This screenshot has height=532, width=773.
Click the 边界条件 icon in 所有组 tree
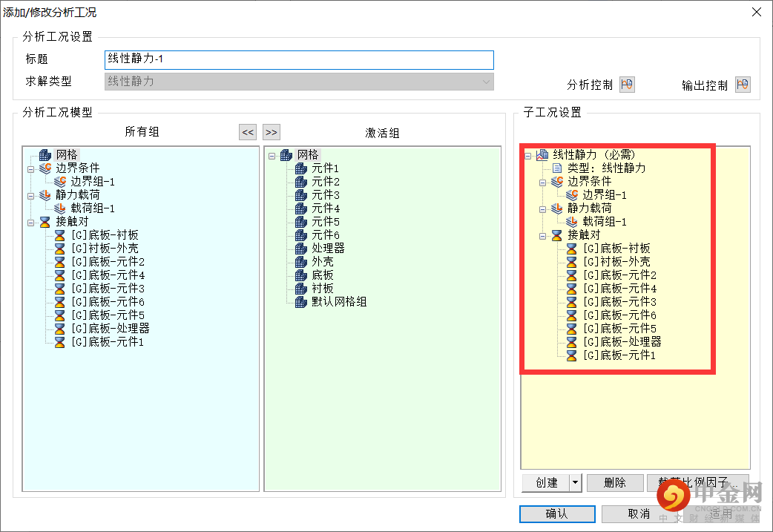[45, 168]
